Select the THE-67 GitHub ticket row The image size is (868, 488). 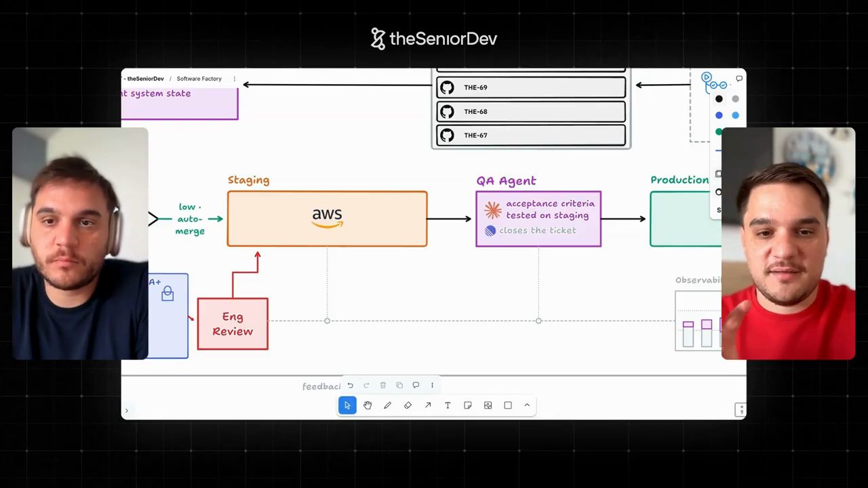coord(531,136)
